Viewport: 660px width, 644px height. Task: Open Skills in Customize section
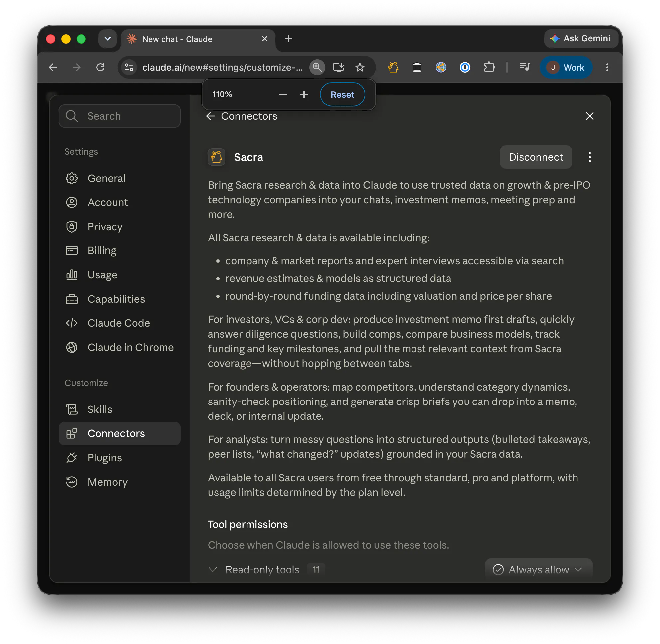(x=119, y=409)
